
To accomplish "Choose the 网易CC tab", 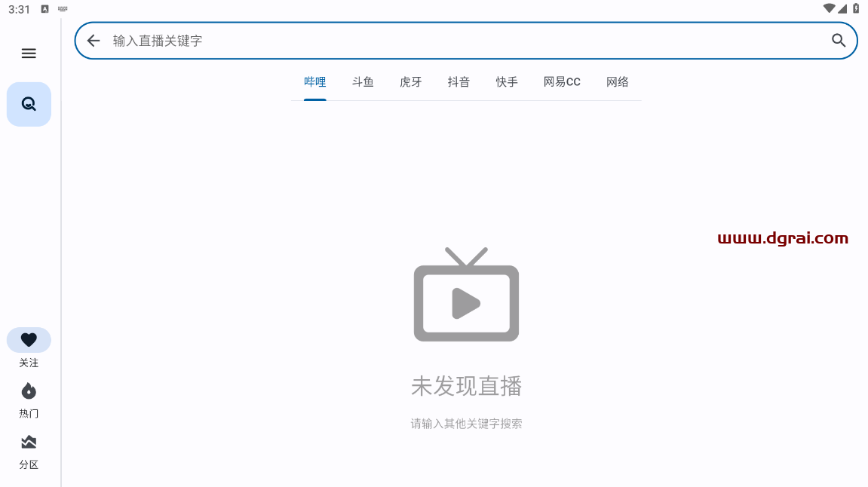I will [x=562, y=82].
